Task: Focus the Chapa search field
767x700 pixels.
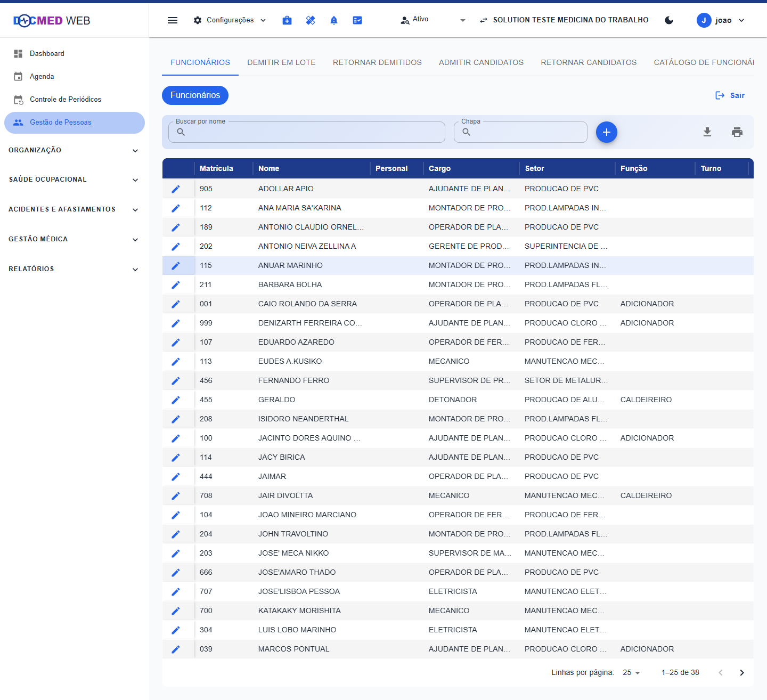Action: point(520,132)
